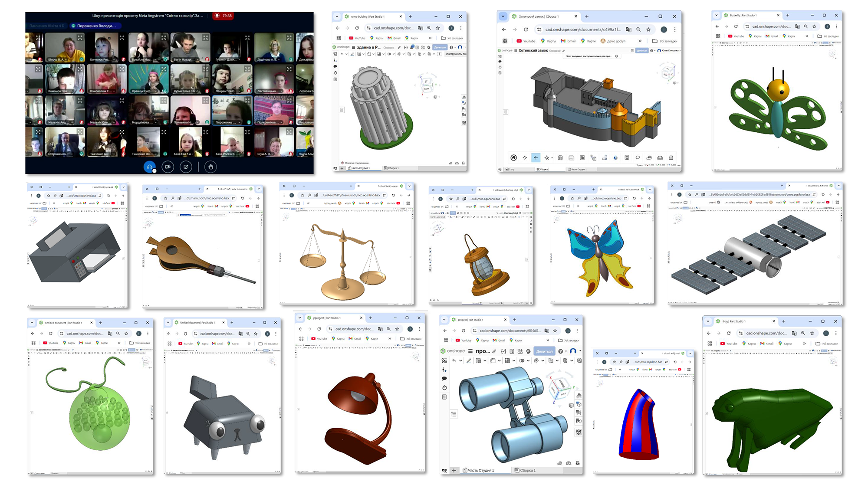Expand Білоус В. А. participant video tile

[80, 38]
